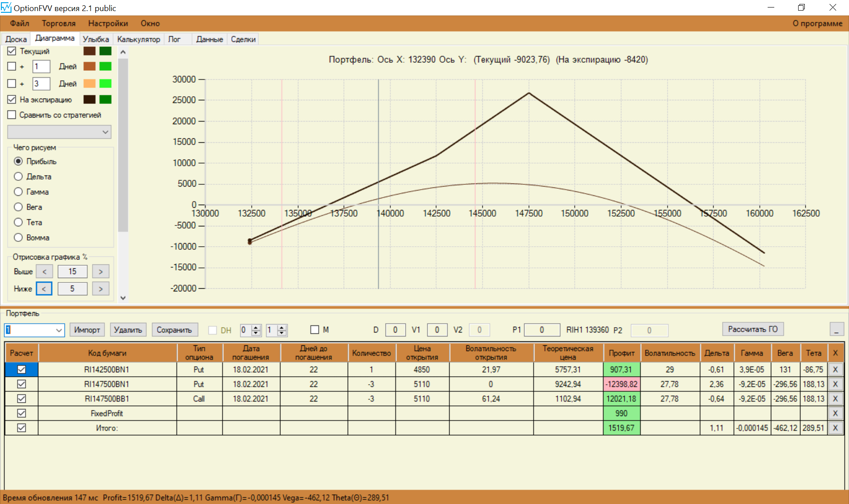Viewport: 849px width, 504px height.
Task: Click the orange color swatch for +3 Дней
Action: pyautogui.click(x=89, y=84)
